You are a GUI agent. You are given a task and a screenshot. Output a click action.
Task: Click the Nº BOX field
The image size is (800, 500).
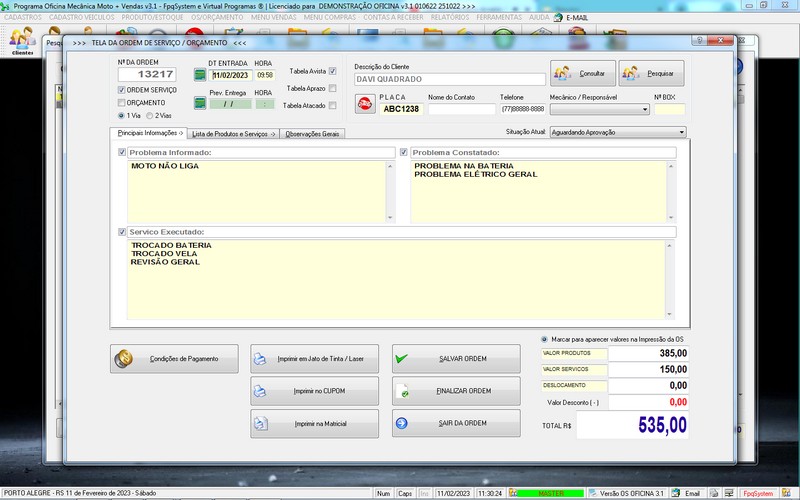(x=669, y=109)
